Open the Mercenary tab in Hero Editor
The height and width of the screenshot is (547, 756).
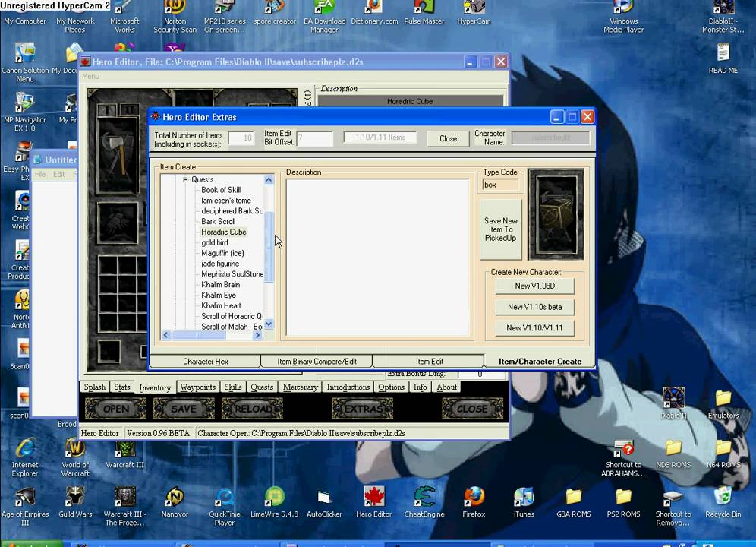tap(300, 387)
